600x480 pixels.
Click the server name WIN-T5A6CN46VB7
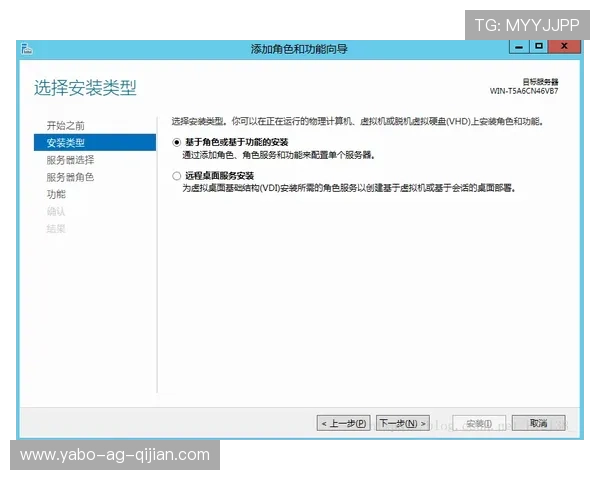pyautogui.click(x=524, y=91)
